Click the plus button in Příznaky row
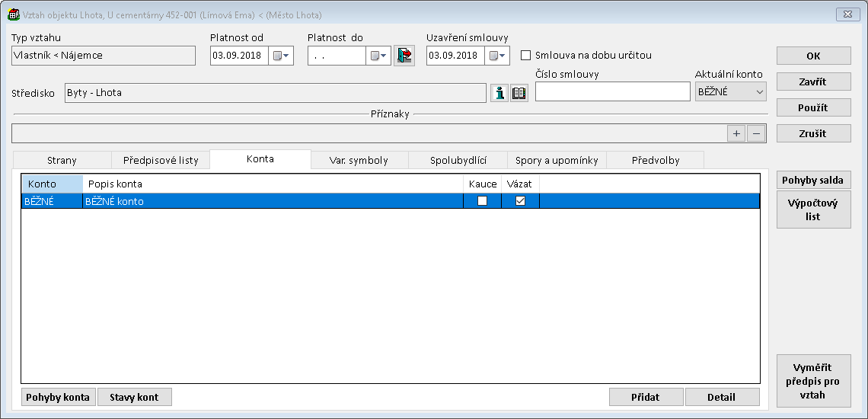This screenshot has width=868, height=419. 736,133
